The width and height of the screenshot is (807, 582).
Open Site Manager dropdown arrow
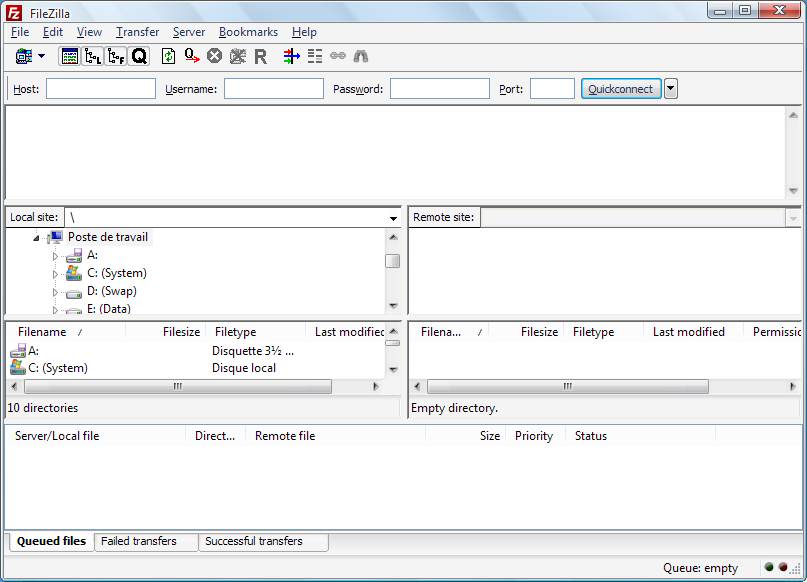coord(42,56)
